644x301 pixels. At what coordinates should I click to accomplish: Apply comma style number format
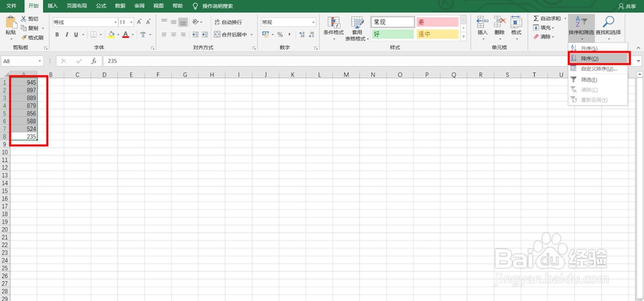[x=289, y=35]
